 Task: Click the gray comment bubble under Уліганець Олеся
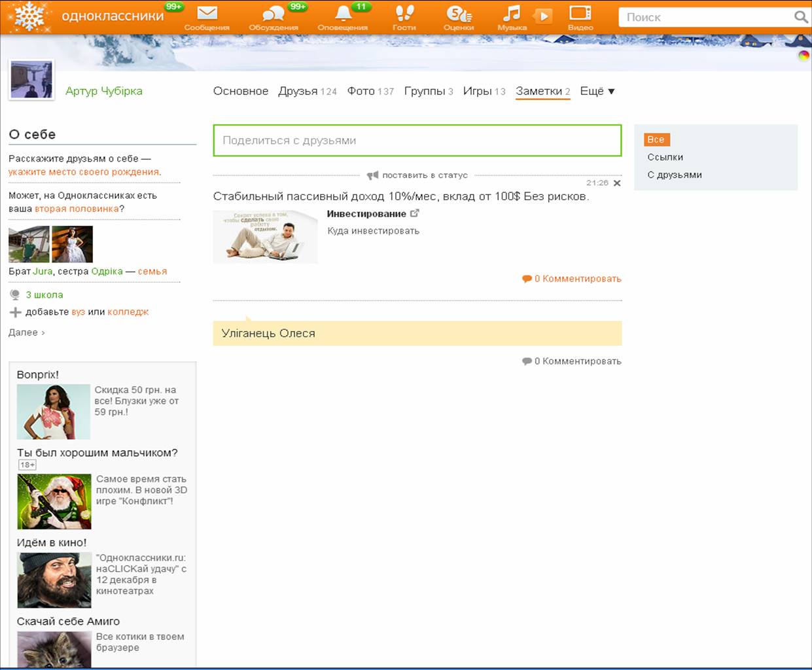click(x=527, y=361)
